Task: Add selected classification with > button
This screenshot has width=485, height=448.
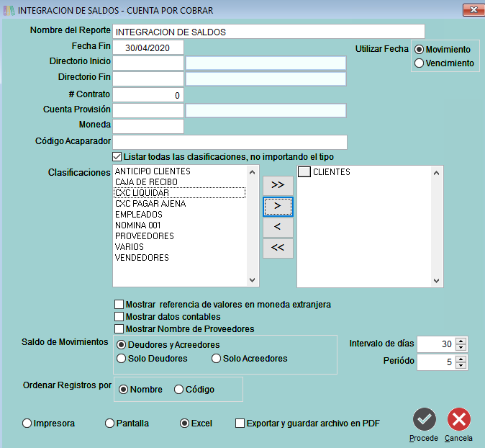Action: [278, 207]
